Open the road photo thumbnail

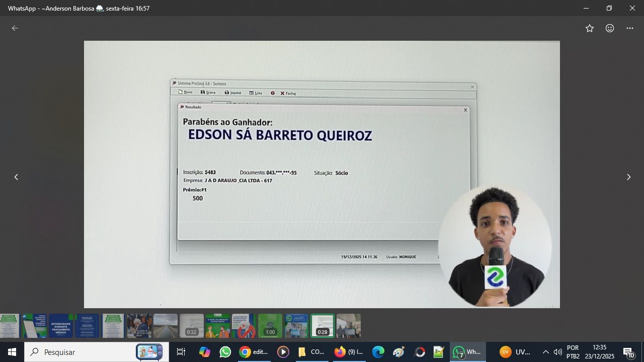click(166, 326)
